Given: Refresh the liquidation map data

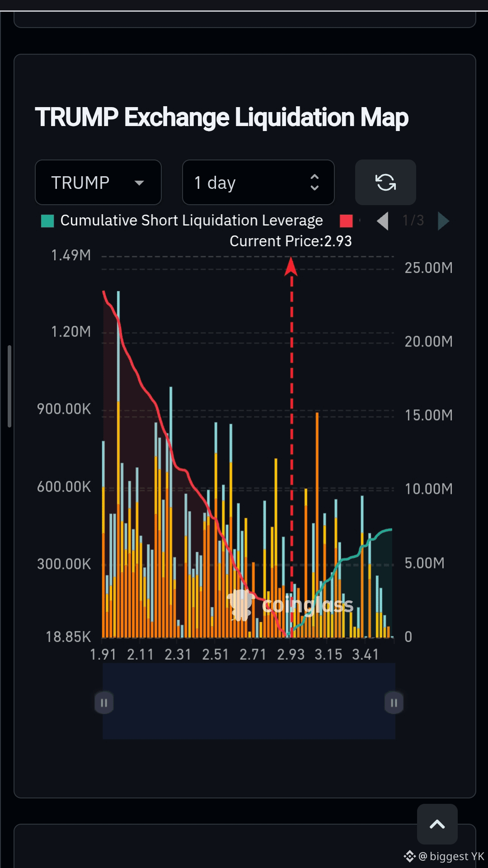Looking at the screenshot, I should pos(385,183).
